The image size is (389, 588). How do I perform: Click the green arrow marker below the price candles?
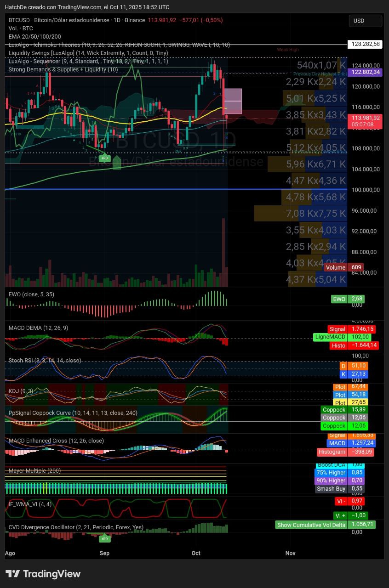coord(117,163)
